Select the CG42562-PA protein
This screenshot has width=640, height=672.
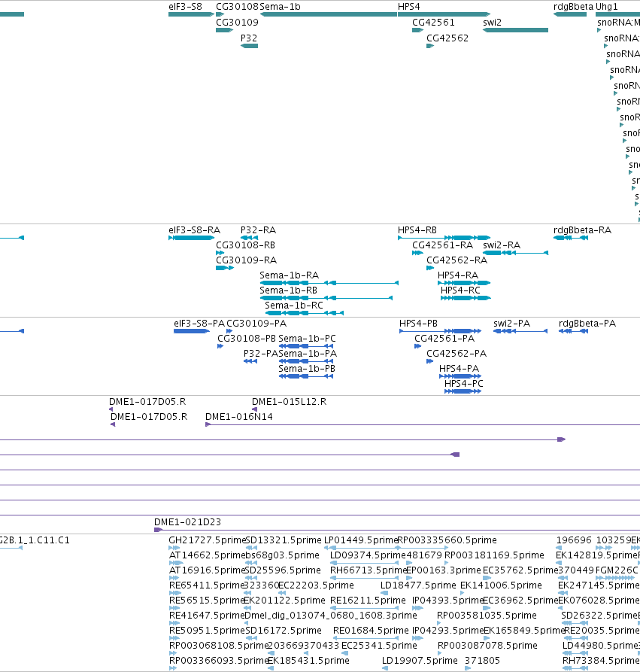430,361
